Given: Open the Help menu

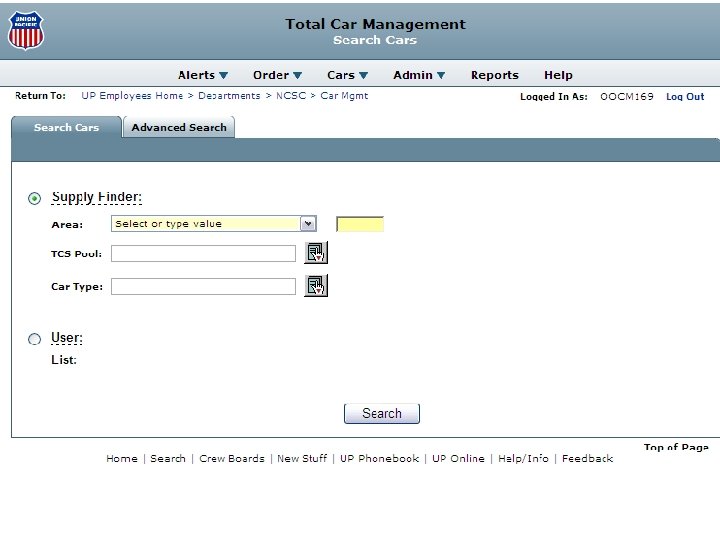Looking at the screenshot, I should click(558, 75).
